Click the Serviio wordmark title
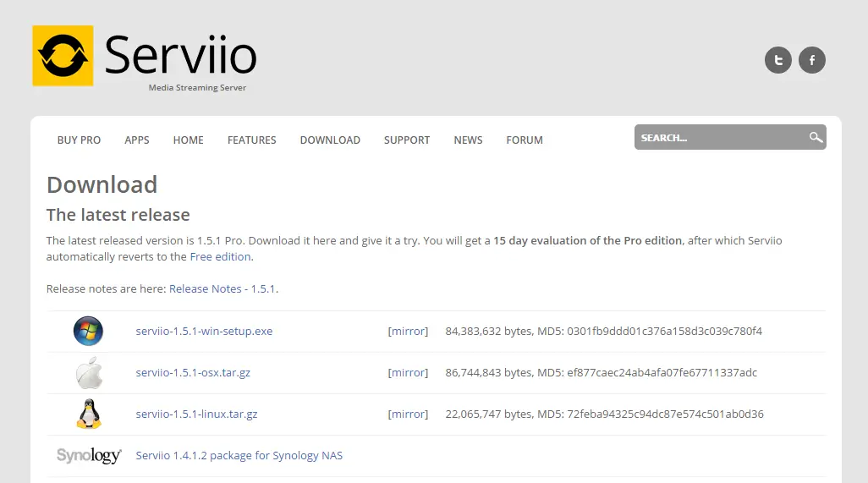868x483 pixels. [180, 54]
